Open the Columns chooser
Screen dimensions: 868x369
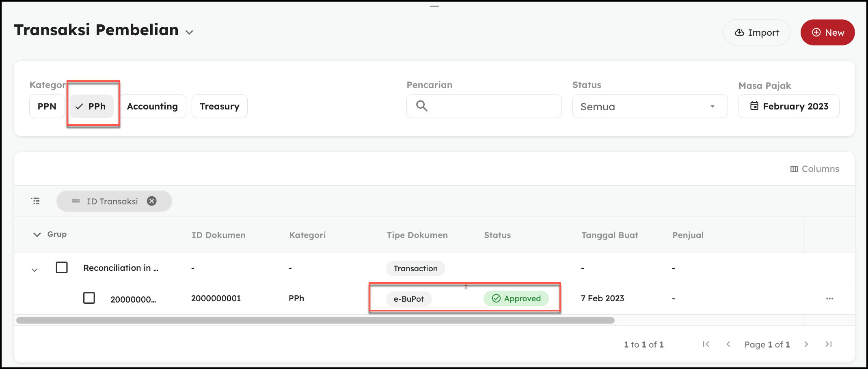[814, 169]
